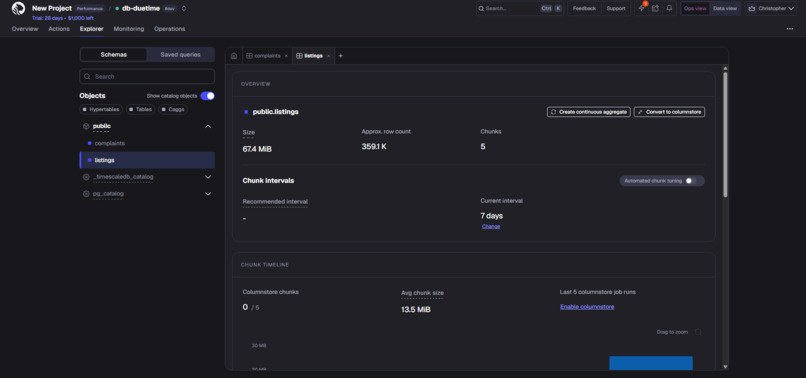Viewport: 806px width, 378px height.
Task: Click the New Project name
Action: [x=51, y=8]
